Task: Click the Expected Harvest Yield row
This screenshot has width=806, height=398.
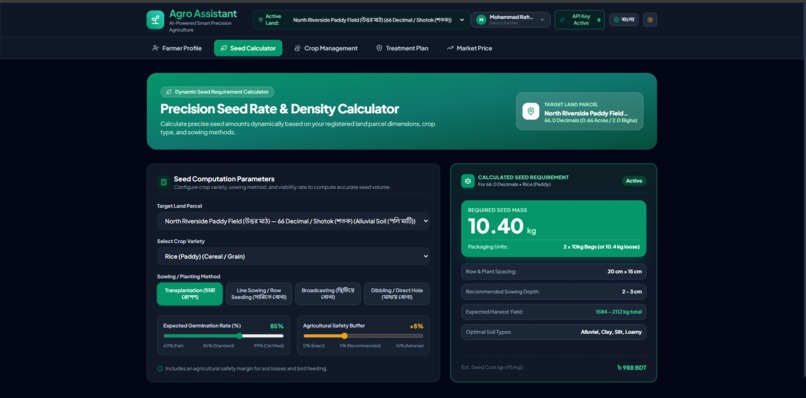Action: point(554,312)
